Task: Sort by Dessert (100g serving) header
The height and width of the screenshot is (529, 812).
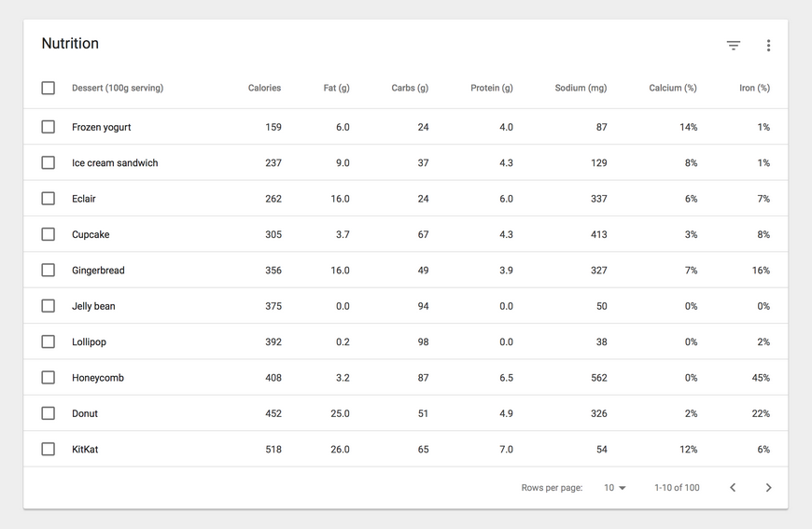Action: pos(118,88)
